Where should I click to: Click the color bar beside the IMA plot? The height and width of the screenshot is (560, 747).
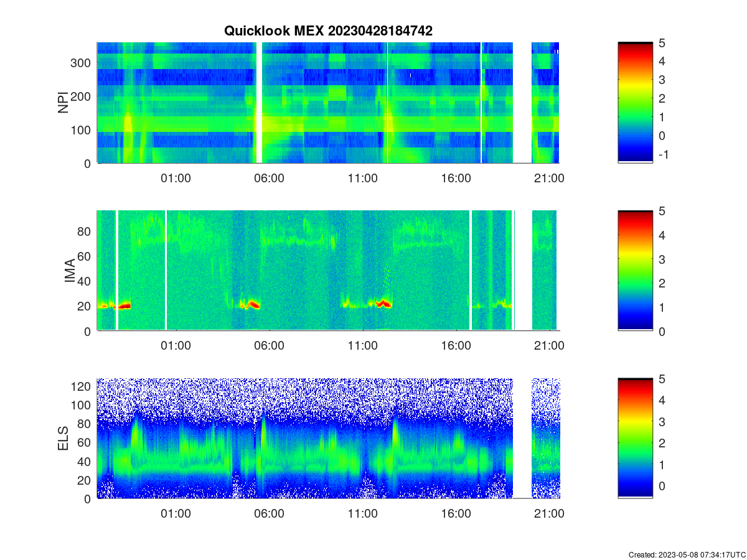point(635,271)
